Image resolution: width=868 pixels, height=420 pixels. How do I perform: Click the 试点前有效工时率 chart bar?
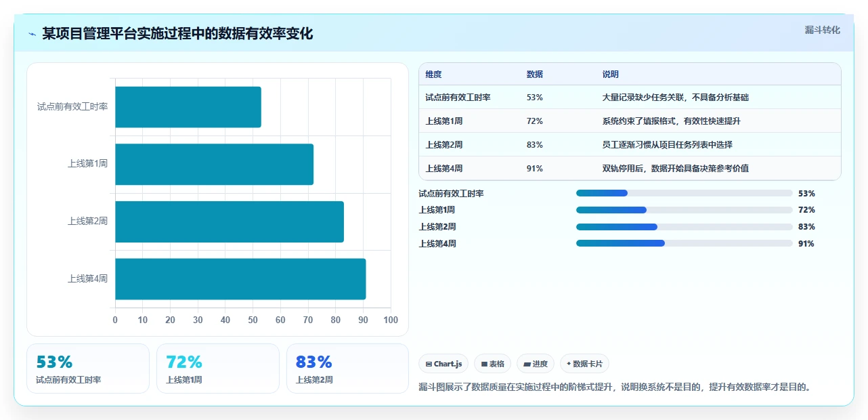click(188, 107)
